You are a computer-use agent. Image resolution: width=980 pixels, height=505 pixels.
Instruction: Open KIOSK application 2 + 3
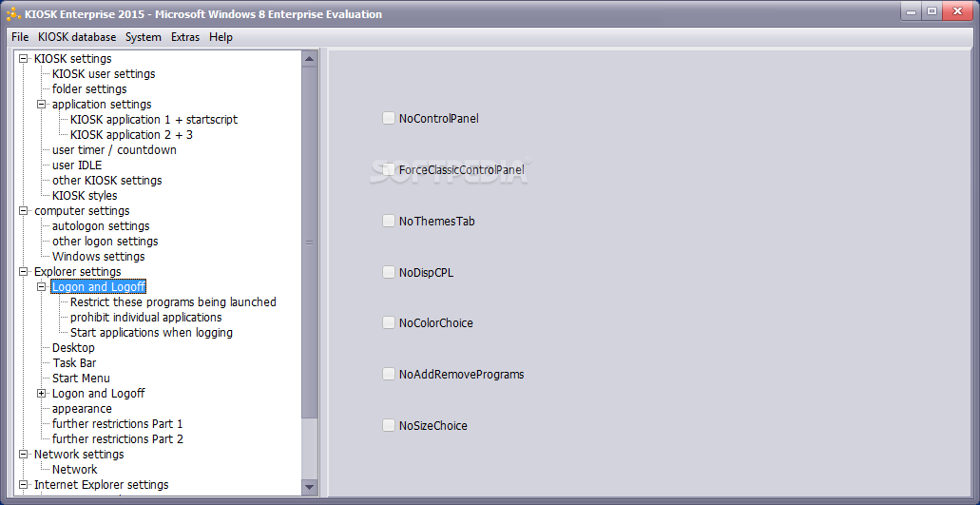click(x=132, y=134)
